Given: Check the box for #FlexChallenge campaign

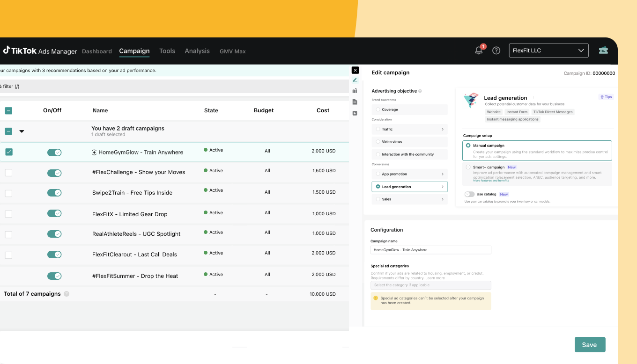Looking at the screenshot, I should pos(8,173).
